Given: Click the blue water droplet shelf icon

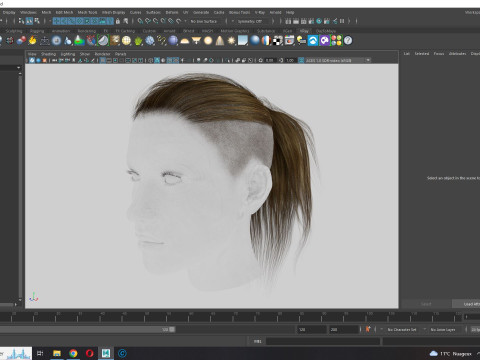Looking at the screenshot, I should coord(68,41).
